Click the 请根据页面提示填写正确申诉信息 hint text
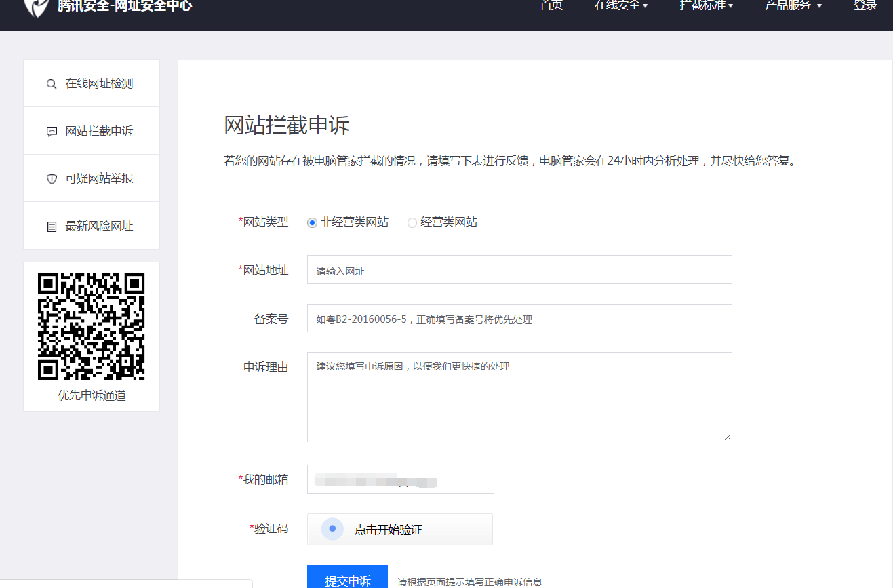 point(470,582)
